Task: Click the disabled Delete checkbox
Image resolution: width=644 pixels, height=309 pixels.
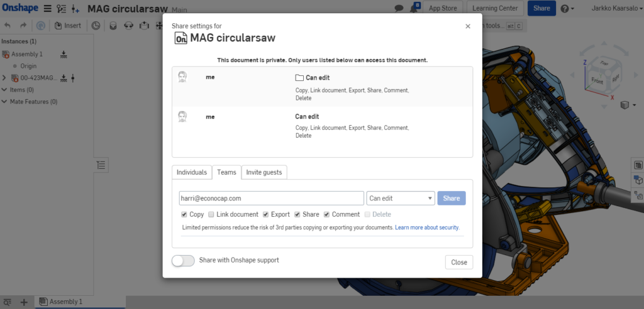Action: (x=367, y=215)
